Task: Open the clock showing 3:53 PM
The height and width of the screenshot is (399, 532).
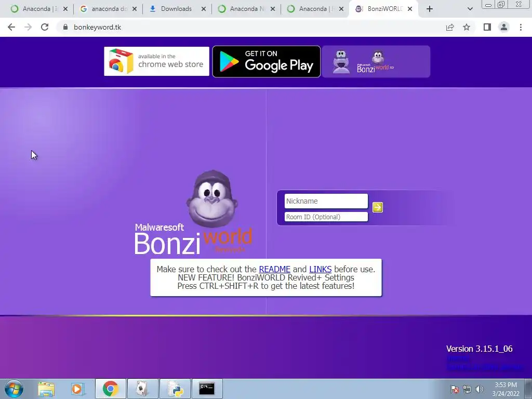Action: coord(506,389)
